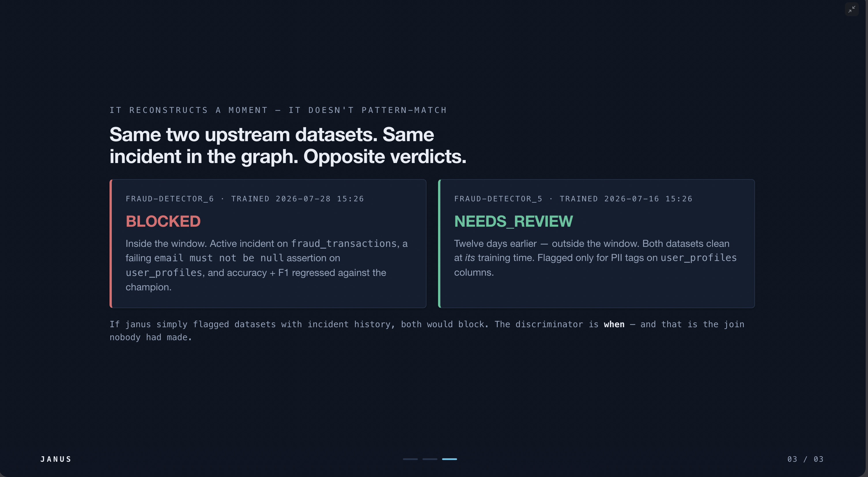Click the NEEDS_REVIEW verdict heading

tap(513, 221)
